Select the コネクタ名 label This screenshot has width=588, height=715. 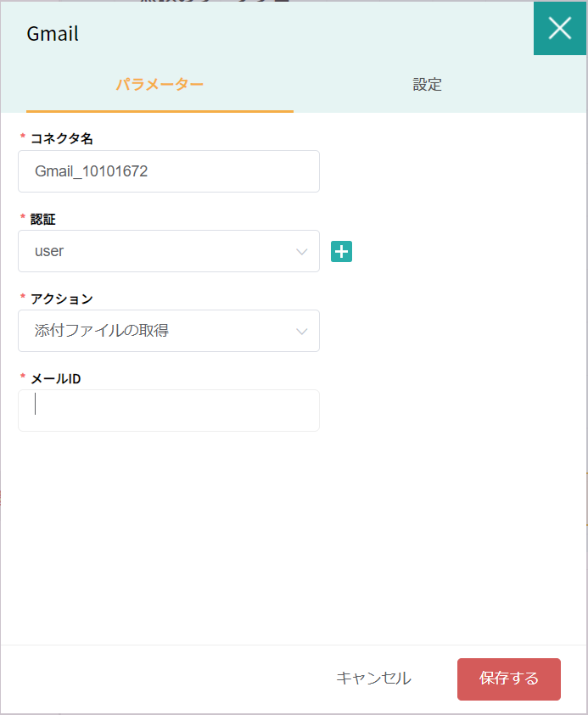point(62,138)
